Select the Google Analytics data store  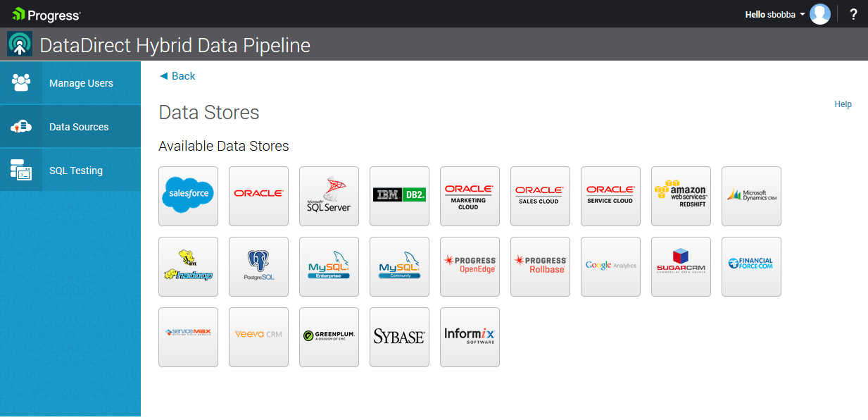(610, 266)
